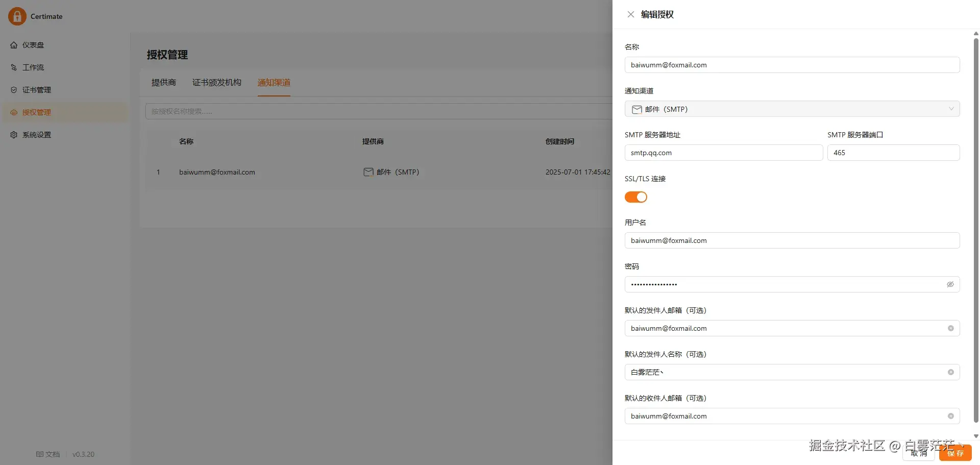Cancel editing with the 取消 button
This screenshot has height=465, width=980.
(x=919, y=453)
